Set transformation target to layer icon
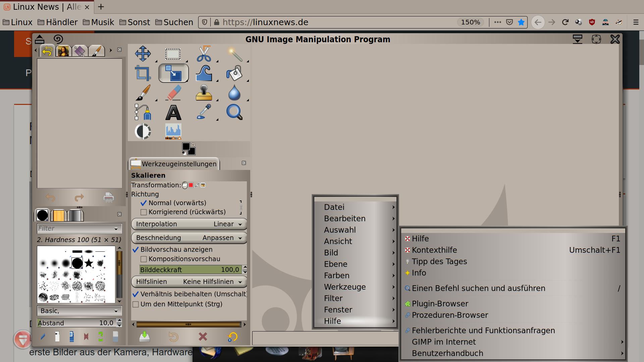This screenshot has width=644, height=362. click(185, 185)
